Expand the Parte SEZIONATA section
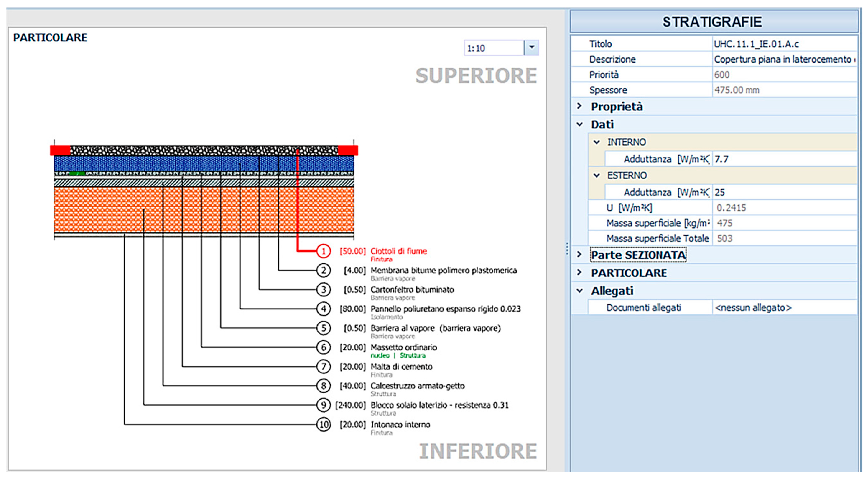The image size is (868, 479). pyautogui.click(x=579, y=254)
